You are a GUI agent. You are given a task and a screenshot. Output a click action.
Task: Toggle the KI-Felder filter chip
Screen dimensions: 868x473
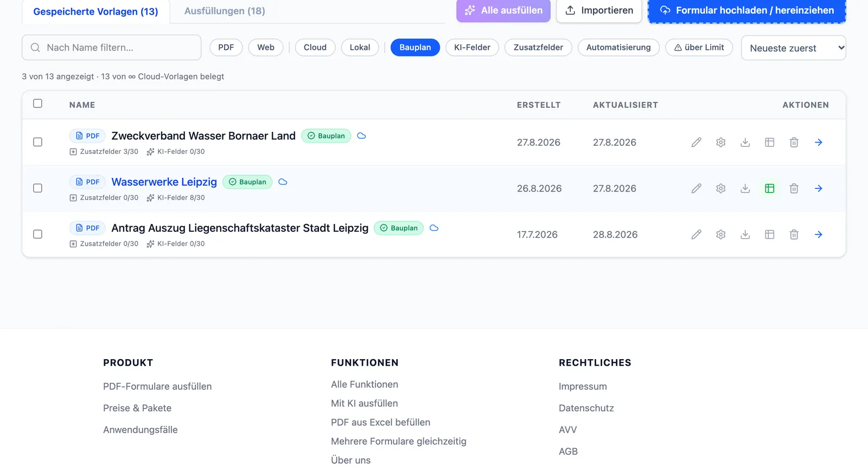pyautogui.click(x=472, y=47)
